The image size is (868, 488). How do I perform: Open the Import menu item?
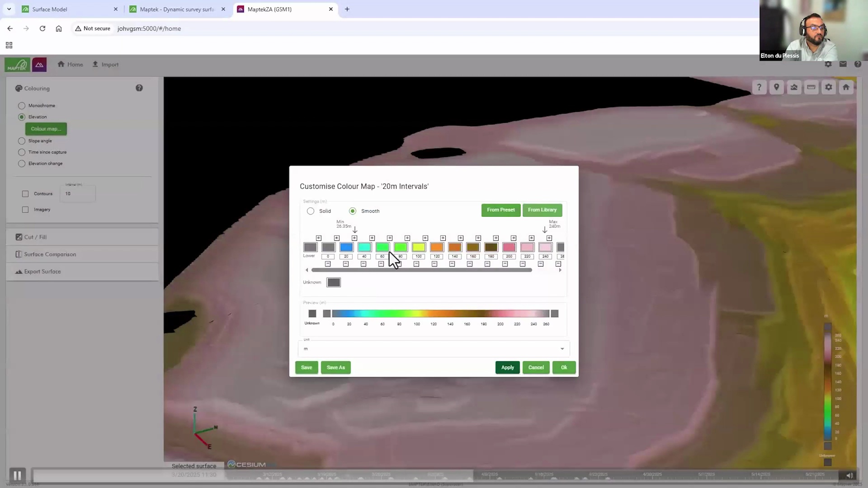point(105,65)
